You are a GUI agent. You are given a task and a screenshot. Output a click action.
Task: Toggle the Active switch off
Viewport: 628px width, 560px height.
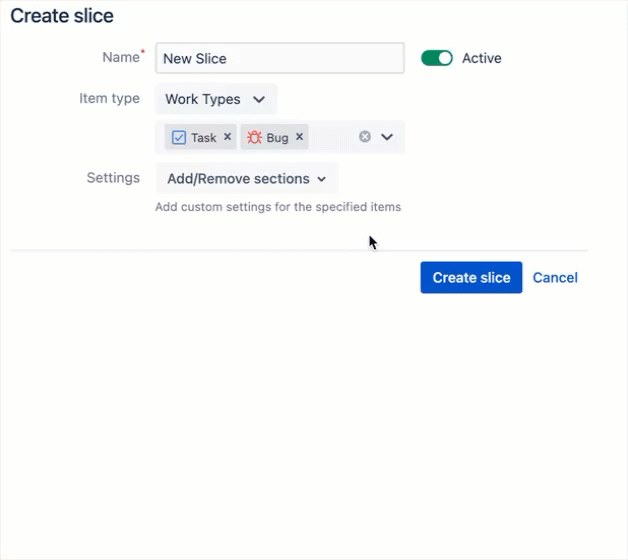coord(437,58)
